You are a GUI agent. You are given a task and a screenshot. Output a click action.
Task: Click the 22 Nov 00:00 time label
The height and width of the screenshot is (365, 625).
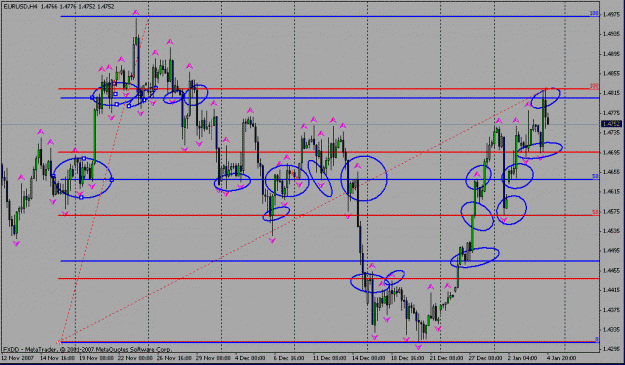(134, 358)
